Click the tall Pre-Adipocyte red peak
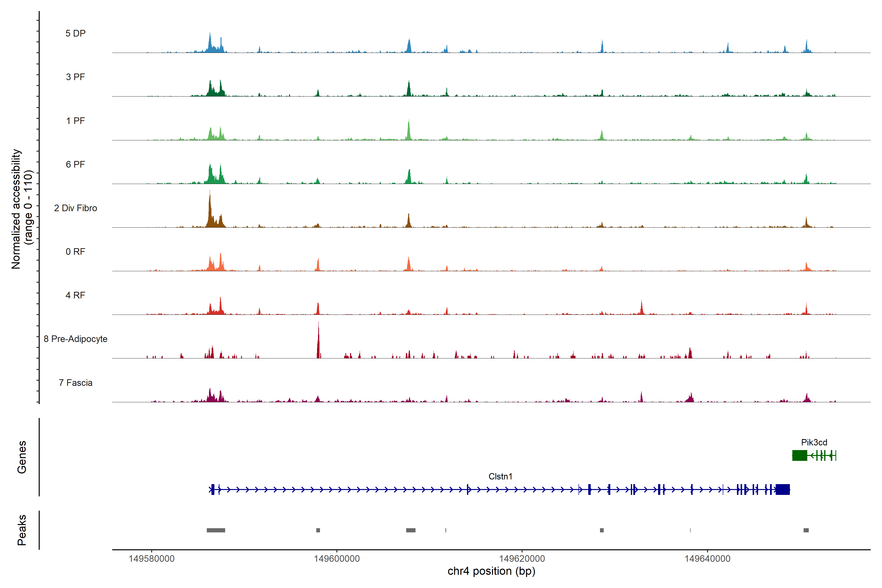The width and height of the screenshot is (882, 588). (318, 343)
